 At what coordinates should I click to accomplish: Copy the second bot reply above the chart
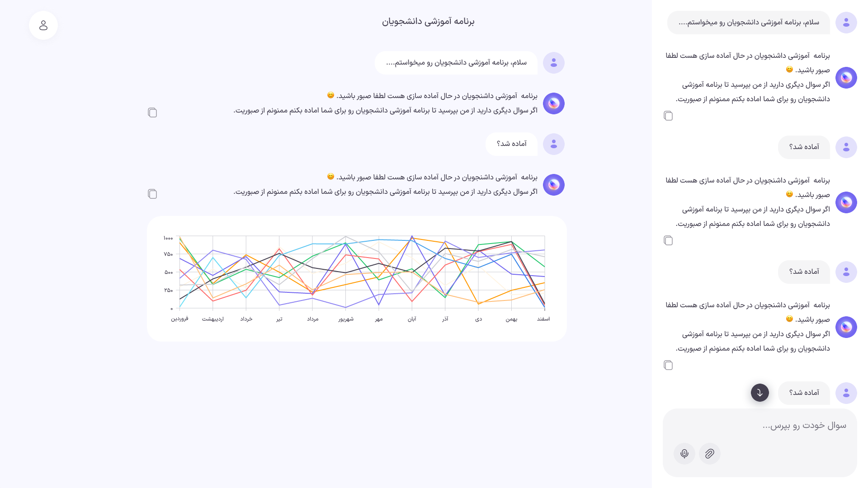(152, 194)
